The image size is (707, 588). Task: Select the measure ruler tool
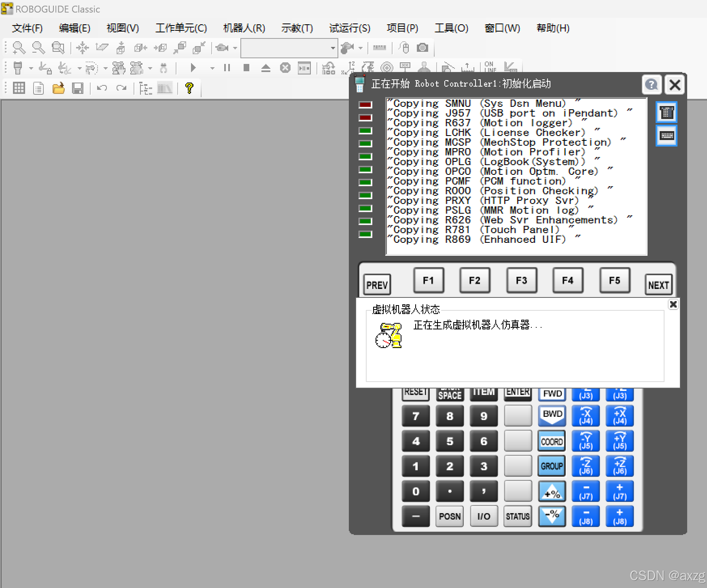[379, 48]
